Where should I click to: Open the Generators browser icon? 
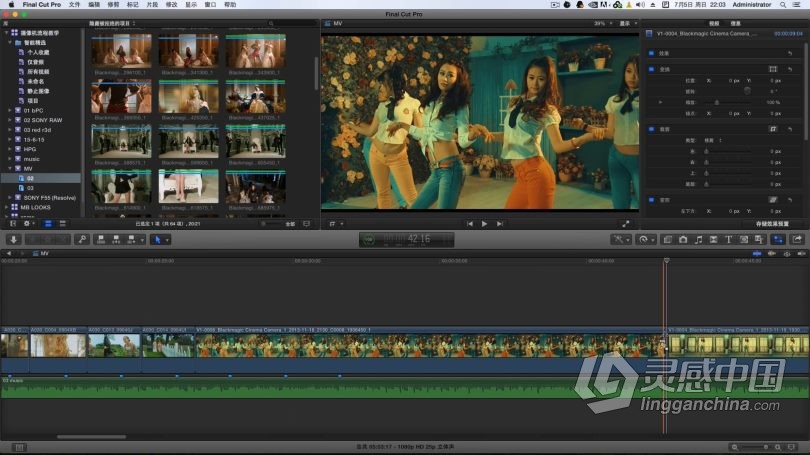coord(744,240)
